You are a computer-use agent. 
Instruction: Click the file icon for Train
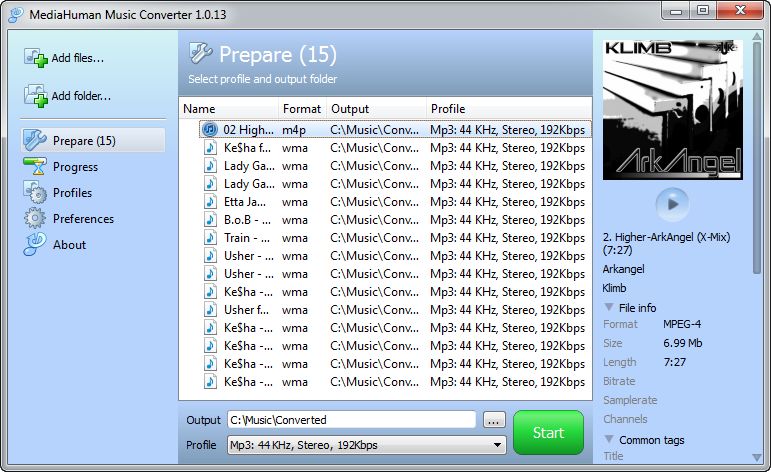(x=210, y=238)
